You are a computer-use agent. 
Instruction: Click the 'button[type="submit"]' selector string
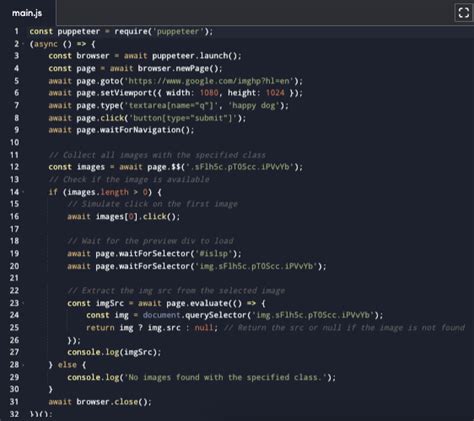point(183,118)
